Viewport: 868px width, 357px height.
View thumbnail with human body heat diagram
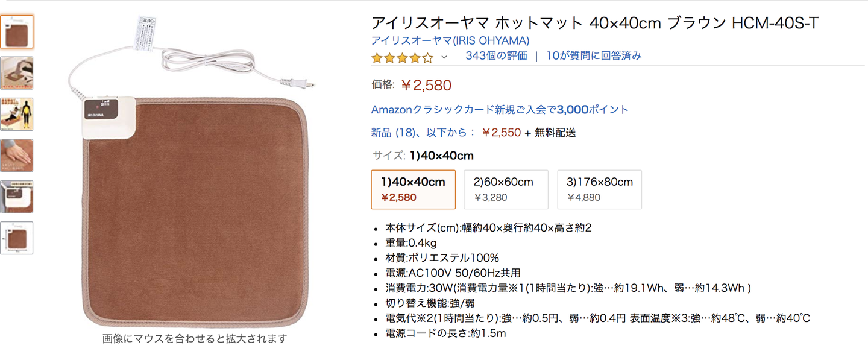[17, 114]
